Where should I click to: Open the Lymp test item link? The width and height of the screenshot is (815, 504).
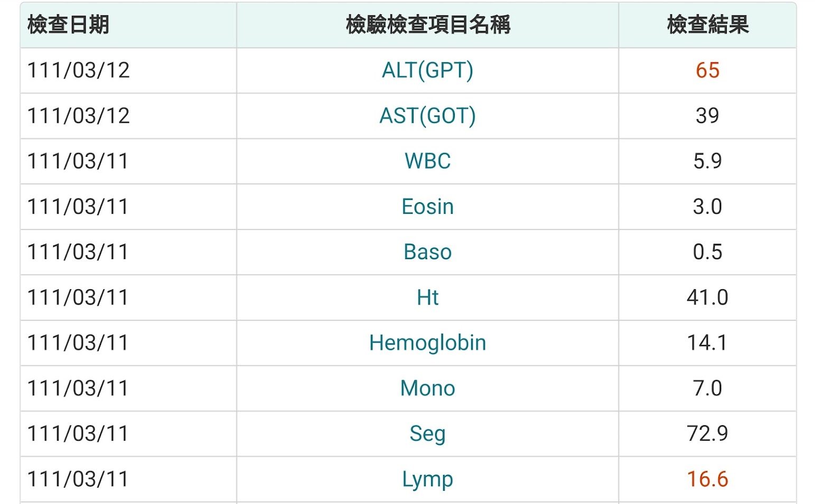pyautogui.click(x=427, y=479)
